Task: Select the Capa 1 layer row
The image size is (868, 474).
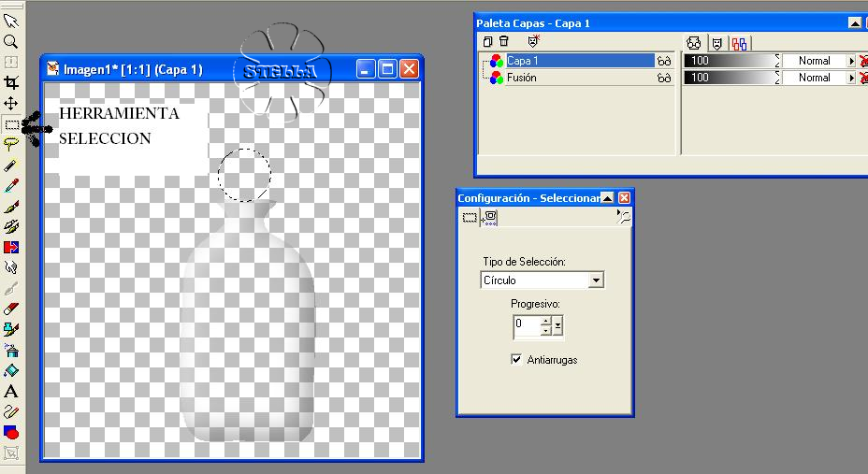Action: tap(576, 61)
